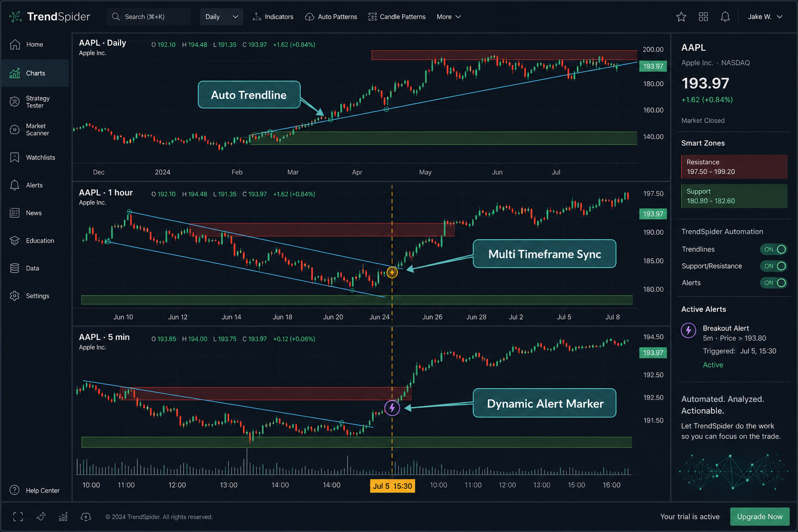798x532 pixels.
Task: Toggle the Trendlines automation switch
Action: [774, 249]
